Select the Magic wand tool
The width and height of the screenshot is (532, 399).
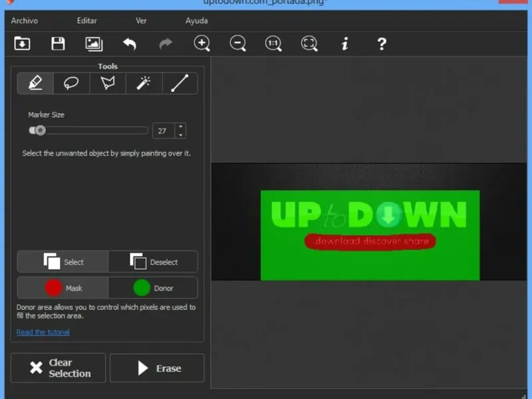pos(144,83)
